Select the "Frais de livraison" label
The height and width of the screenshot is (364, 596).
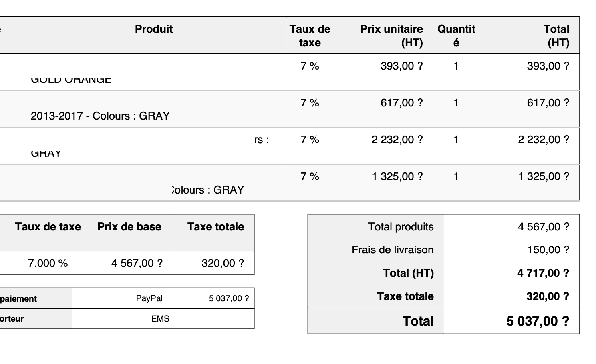[393, 250]
